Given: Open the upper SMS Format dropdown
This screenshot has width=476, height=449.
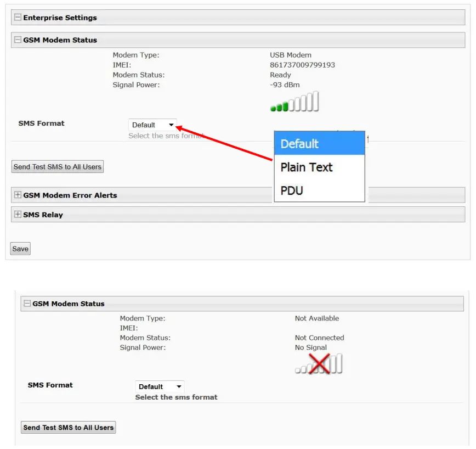Looking at the screenshot, I should pyautogui.click(x=152, y=125).
